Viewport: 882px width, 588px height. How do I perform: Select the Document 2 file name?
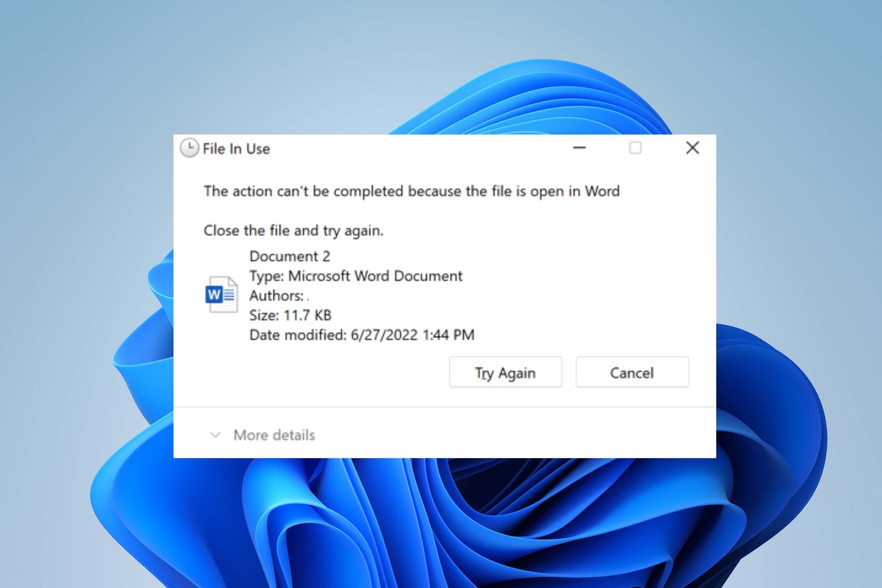pos(289,256)
